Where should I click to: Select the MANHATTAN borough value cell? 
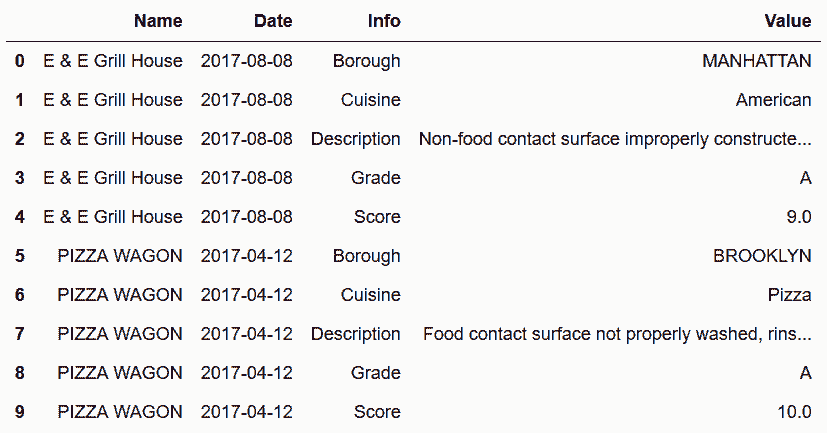[x=756, y=61]
